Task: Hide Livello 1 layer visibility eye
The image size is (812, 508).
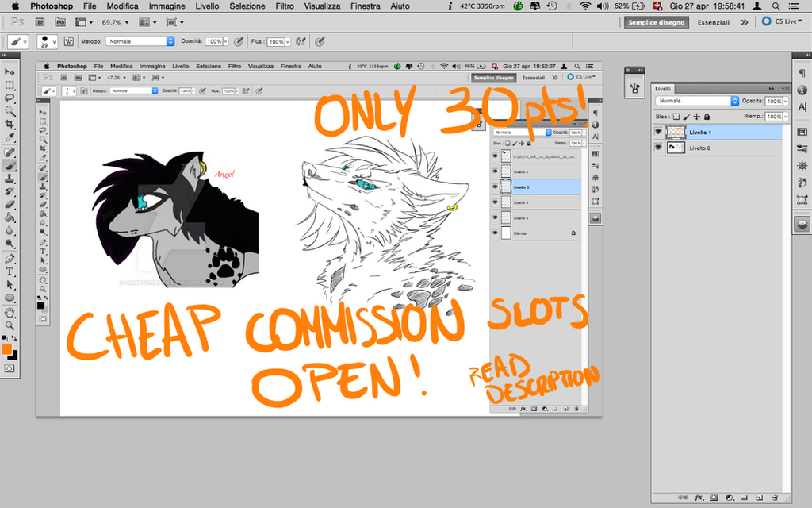Action: (x=658, y=133)
